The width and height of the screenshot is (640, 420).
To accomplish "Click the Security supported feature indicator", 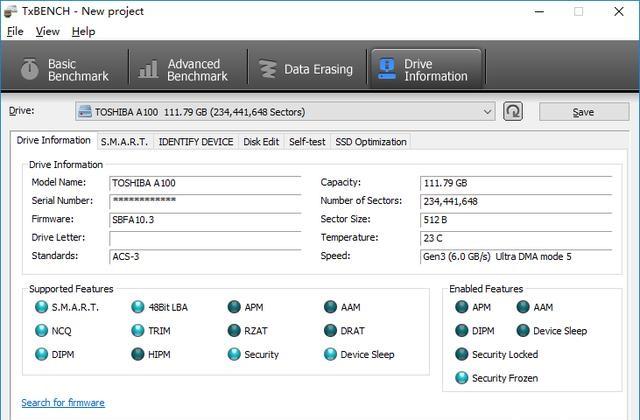I will tap(234, 354).
